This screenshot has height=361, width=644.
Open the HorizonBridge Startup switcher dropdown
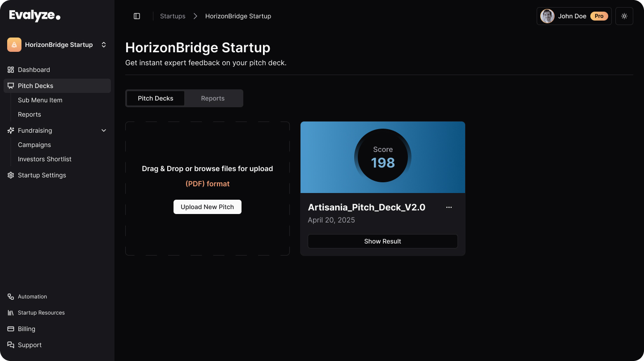(104, 45)
